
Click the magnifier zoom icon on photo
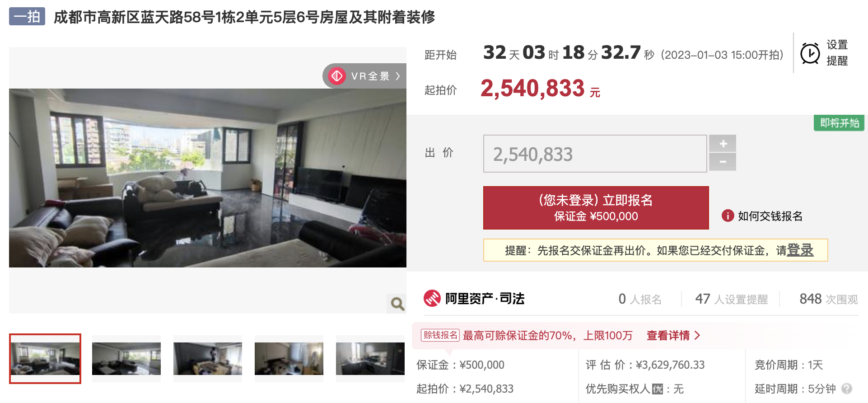tap(397, 304)
